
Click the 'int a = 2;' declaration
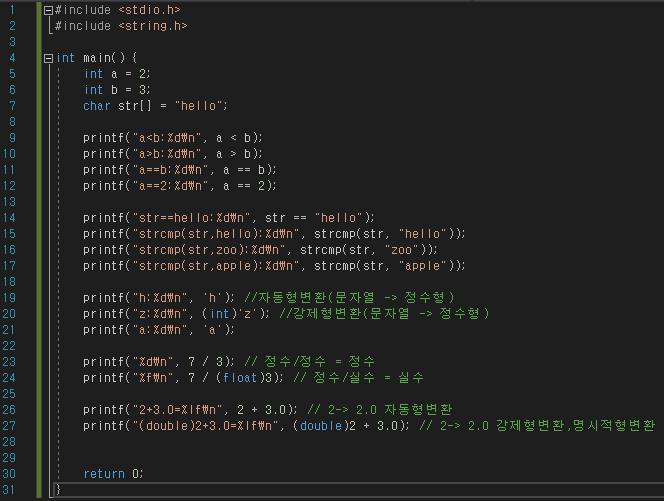click(x=117, y=74)
